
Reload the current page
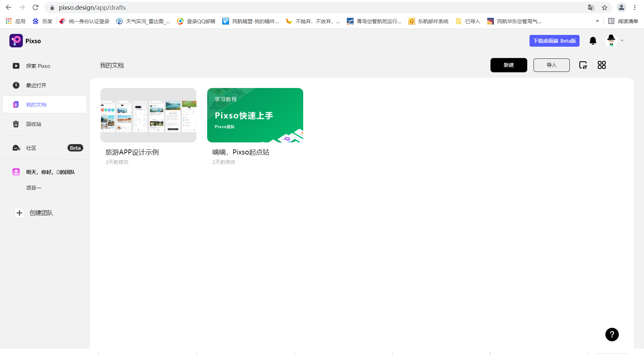click(36, 7)
